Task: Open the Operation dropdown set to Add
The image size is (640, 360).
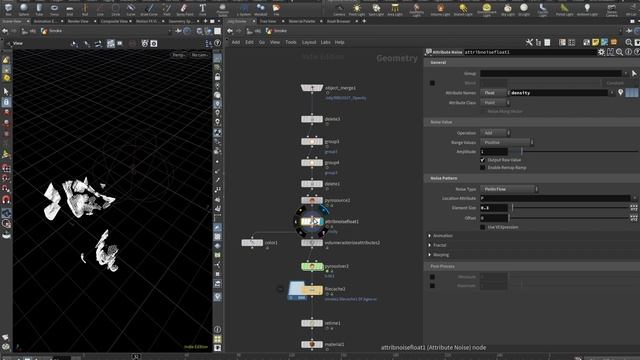Action: click(495, 133)
